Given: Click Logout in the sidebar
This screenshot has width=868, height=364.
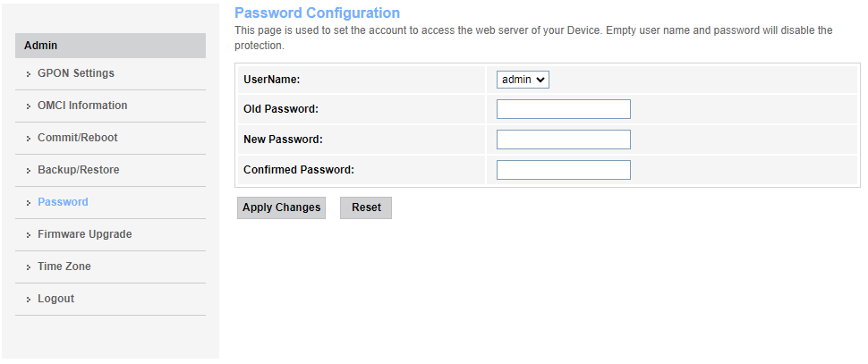Looking at the screenshot, I should (55, 299).
